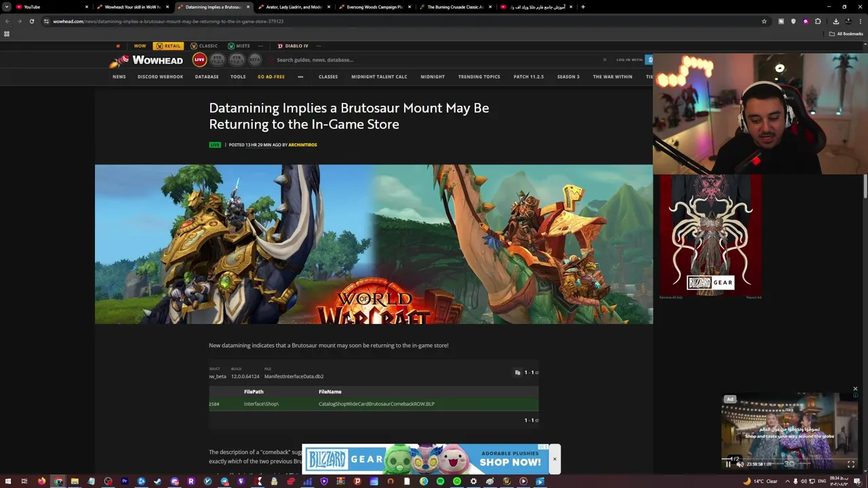The image size is (868, 488).
Task: Select the MISTS game version tab
Action: click(x=239, y=46)
